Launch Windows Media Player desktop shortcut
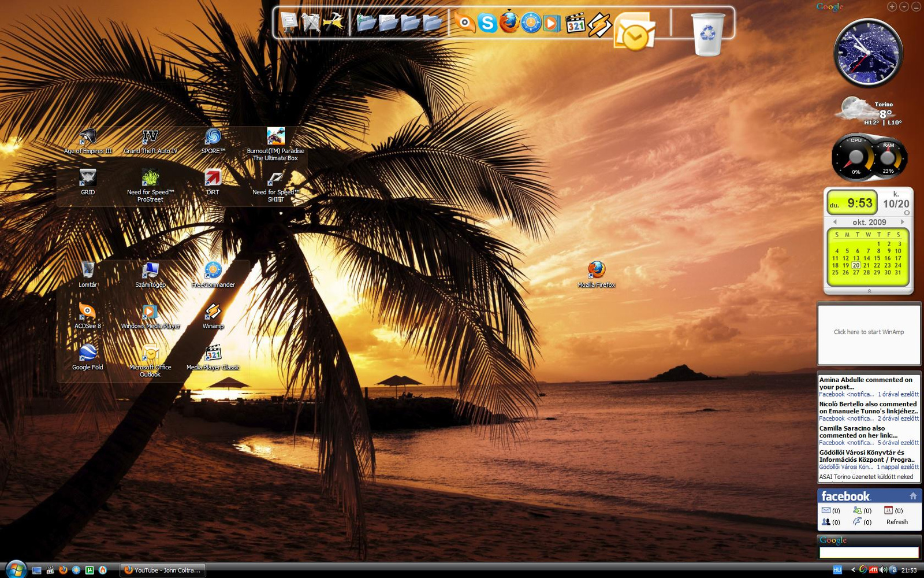The image size is (924, 578). (150, 317)
